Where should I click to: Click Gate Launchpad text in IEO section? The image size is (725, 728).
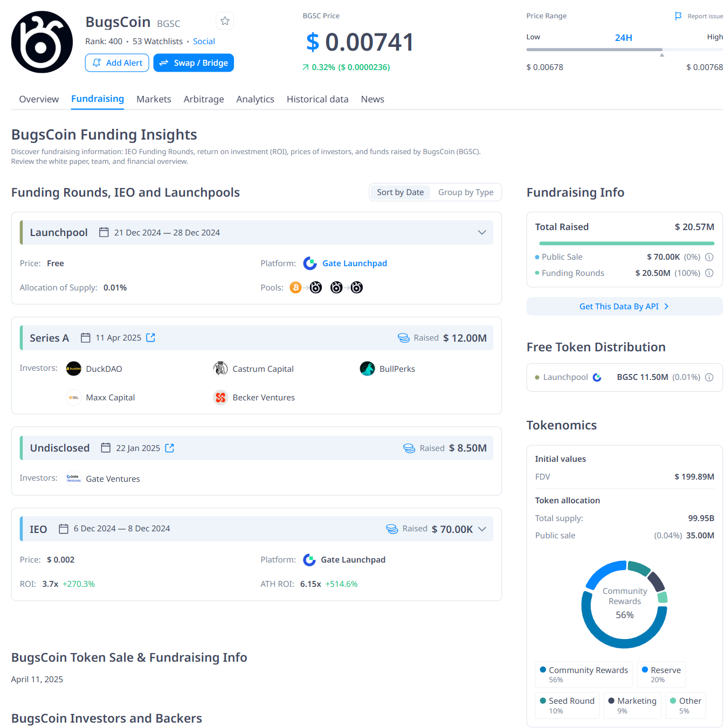(x=353, y=560)
